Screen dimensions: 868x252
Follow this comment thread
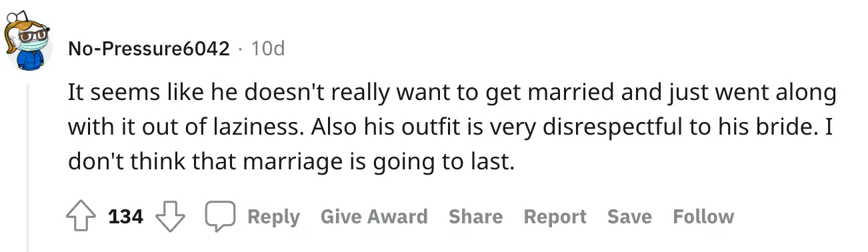pos(703,217)
